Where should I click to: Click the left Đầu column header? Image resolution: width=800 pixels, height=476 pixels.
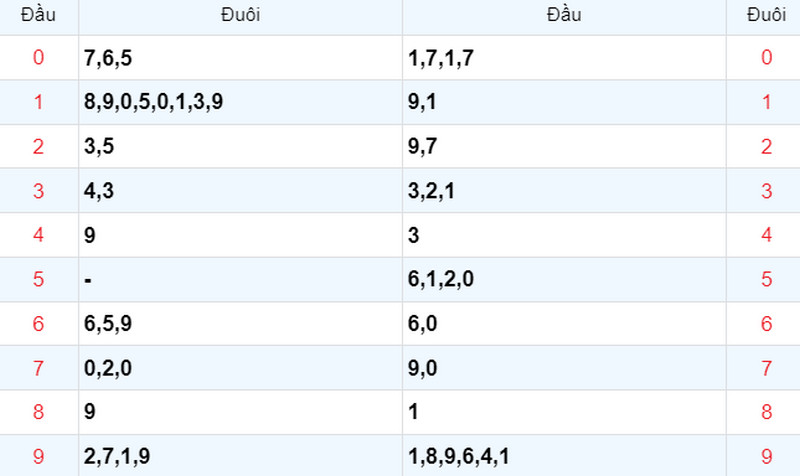click(x=38, y=15)
